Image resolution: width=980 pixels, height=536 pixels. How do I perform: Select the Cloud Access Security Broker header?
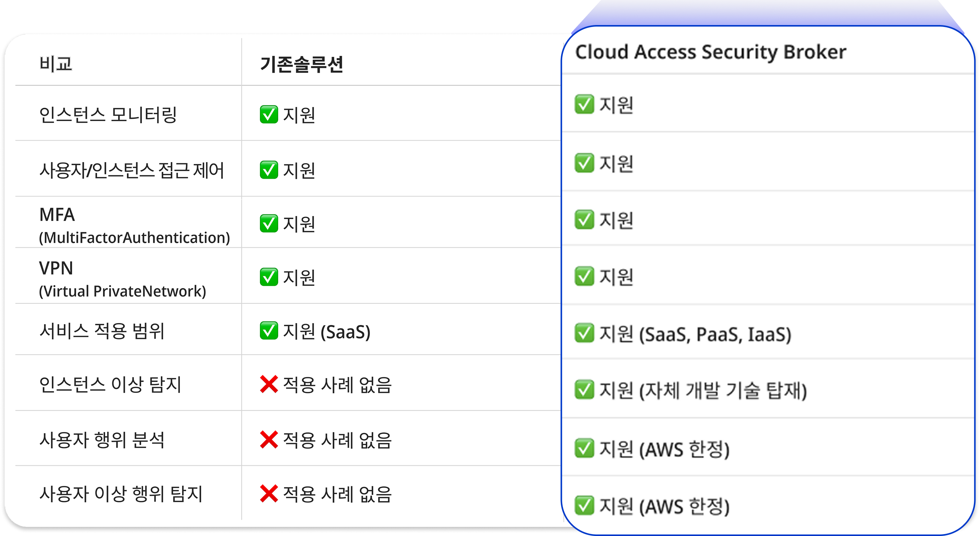point(710,52)
